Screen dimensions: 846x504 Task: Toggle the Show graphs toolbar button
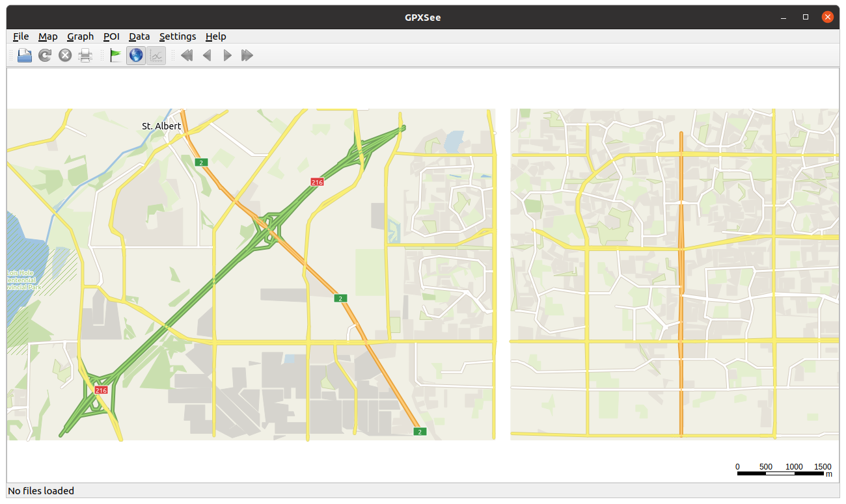tap(156, 55)
